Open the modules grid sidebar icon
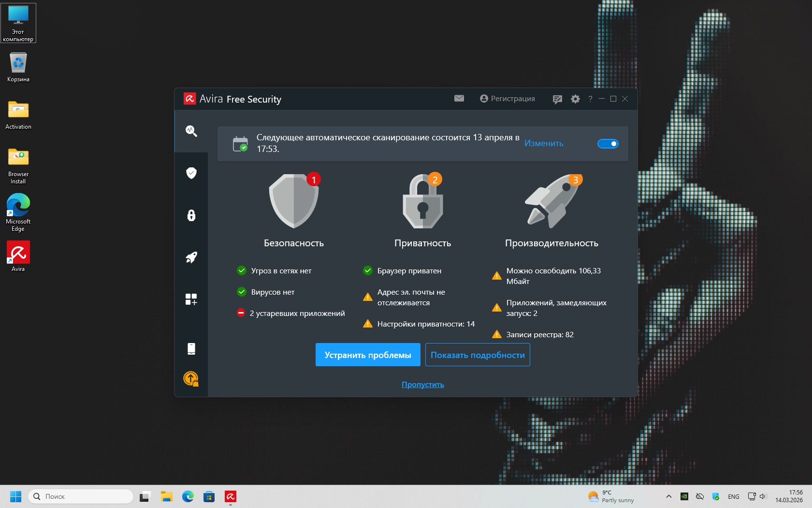The width and height of the screenshot is (812, 508). 191,299
